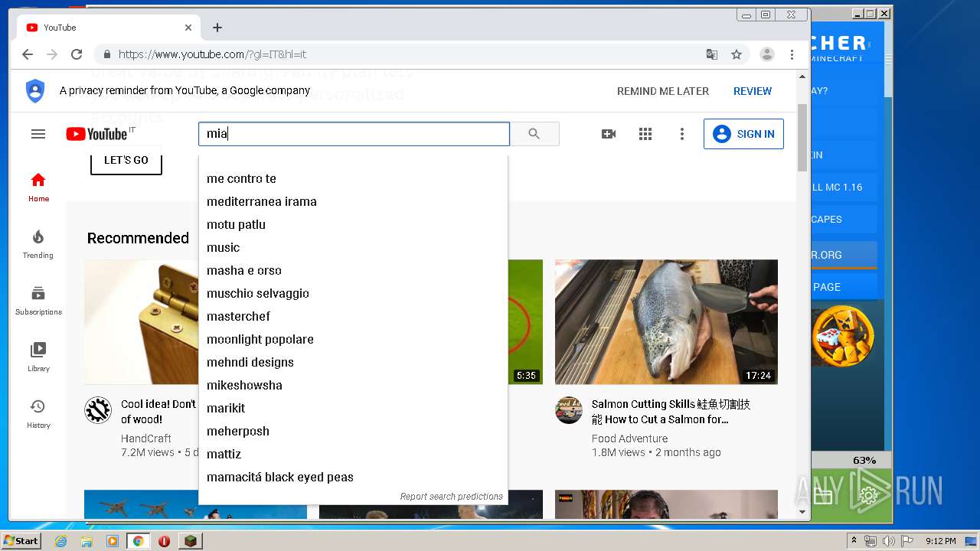Click Food Adventure channel name
The height and width of the screenshot is (551, 980).
point(629,439)
